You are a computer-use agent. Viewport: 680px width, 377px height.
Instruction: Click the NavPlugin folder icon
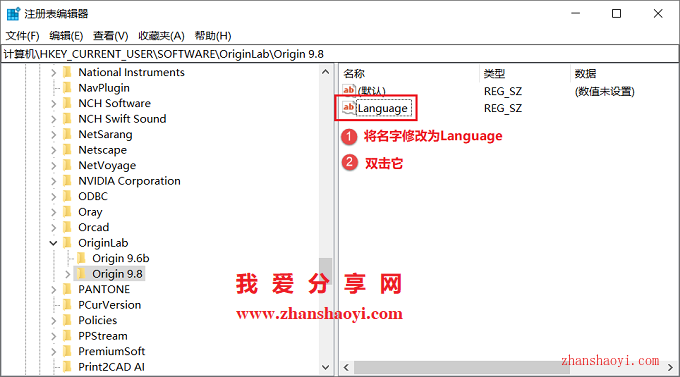coord(67,88)
